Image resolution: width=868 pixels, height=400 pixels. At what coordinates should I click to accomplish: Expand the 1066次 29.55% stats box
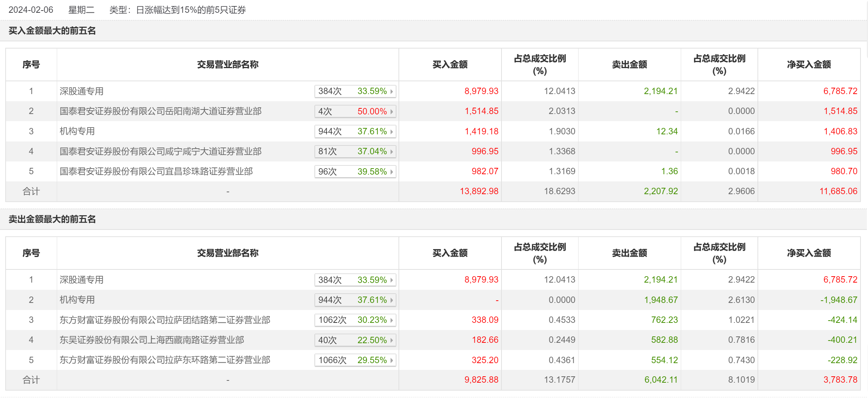(x=355, y=360)
